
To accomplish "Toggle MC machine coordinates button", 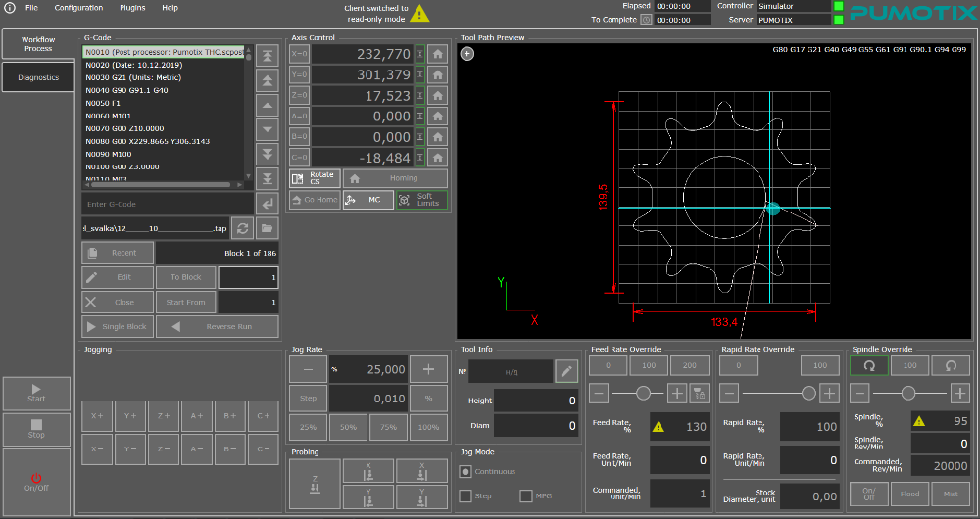I will pos(368,200).
